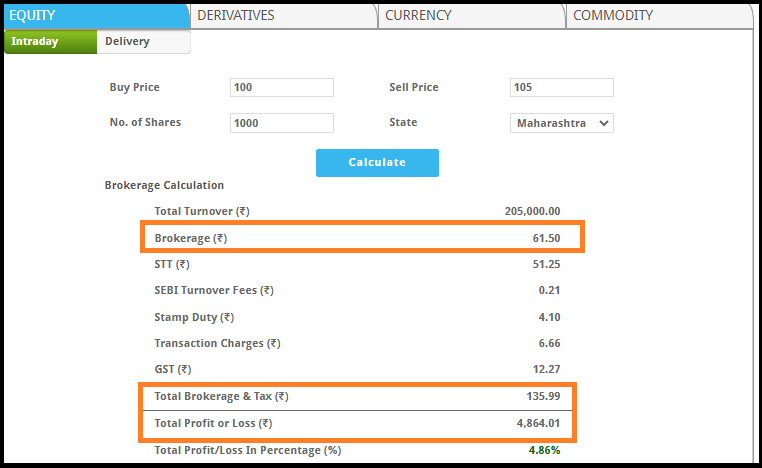Click the Stamp Duty value 4.10
Image resolution: width=762 pixels, height=468 pixels.
549,317
